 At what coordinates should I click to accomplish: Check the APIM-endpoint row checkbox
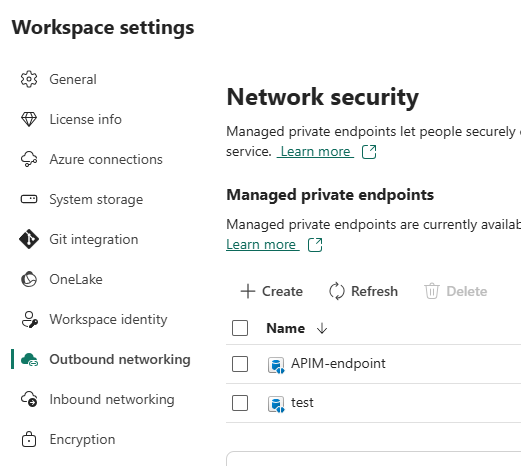coord(240,364)
